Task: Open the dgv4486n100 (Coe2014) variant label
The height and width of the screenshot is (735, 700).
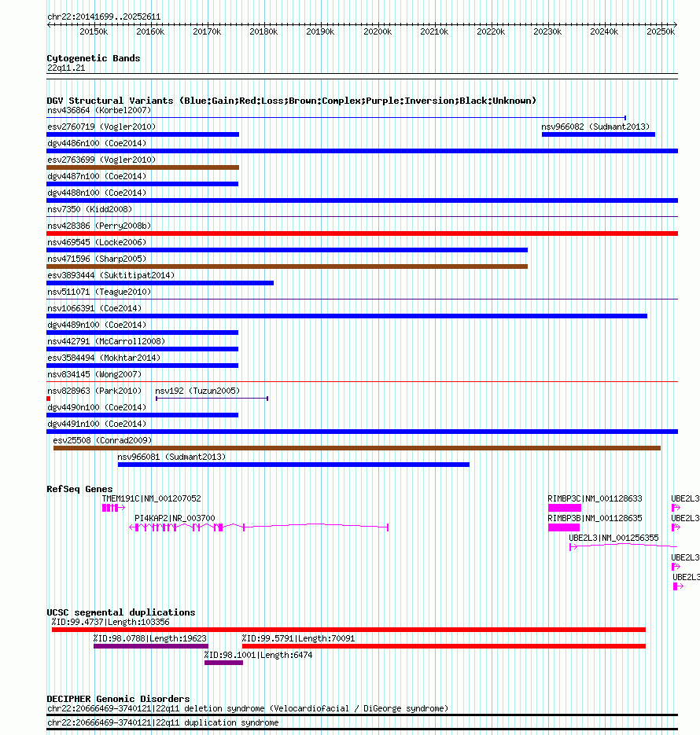Action: tap(97, 143)
